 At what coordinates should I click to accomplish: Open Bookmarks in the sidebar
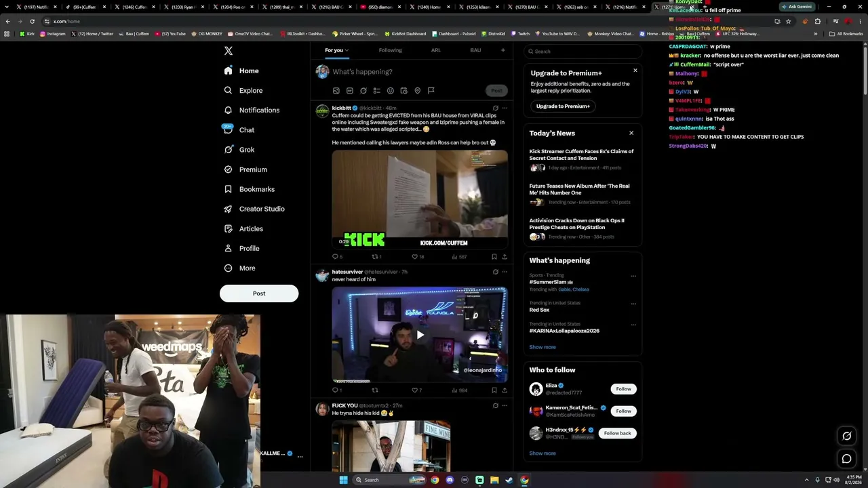[249, 189]
